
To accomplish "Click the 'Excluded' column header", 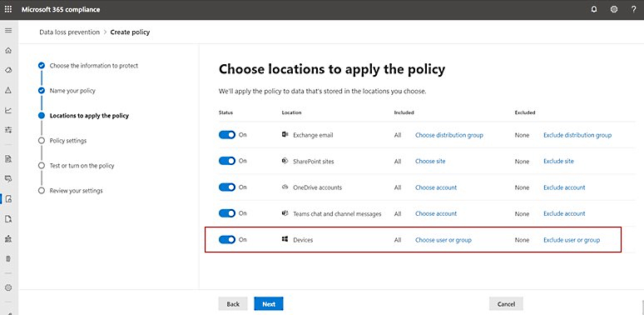I will (525, 112).
